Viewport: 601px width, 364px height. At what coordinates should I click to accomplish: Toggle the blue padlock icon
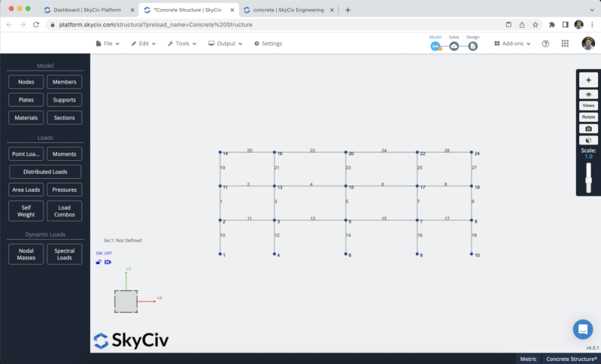pyautogui.click(x=99, y=262)
